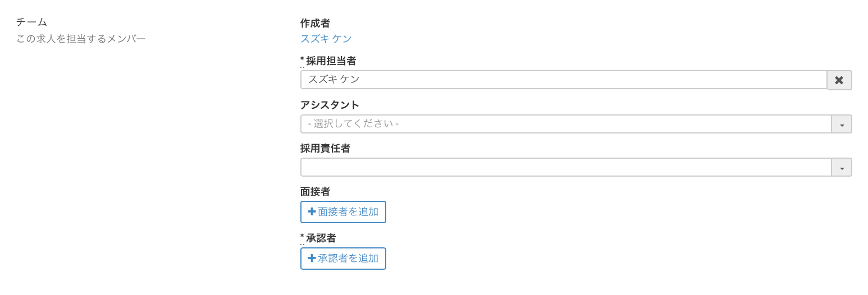Open the 採用責任者 dropdown arrow
Image resolution: width=868 pixels, height=295 pixels.
pyautogui.click(x=841, y=168)
